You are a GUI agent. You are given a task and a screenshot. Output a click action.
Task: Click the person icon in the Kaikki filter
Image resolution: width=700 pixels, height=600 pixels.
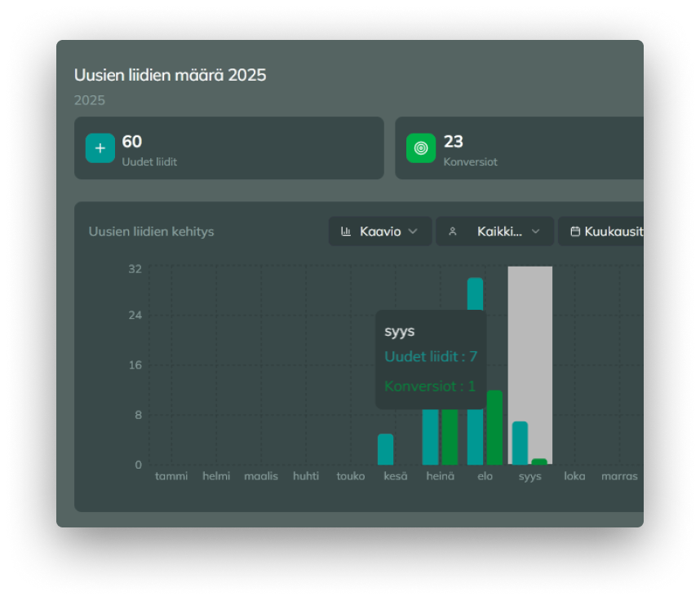[452, 232]
